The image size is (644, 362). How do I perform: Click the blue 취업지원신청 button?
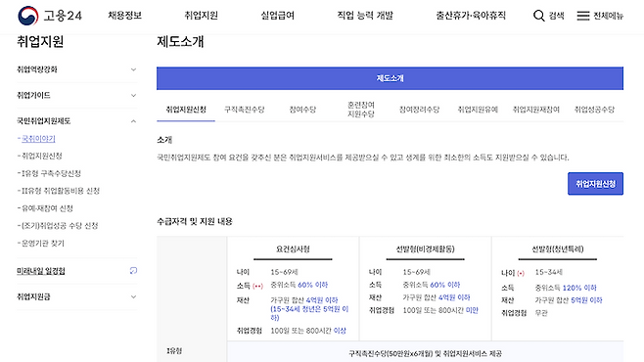595,184
